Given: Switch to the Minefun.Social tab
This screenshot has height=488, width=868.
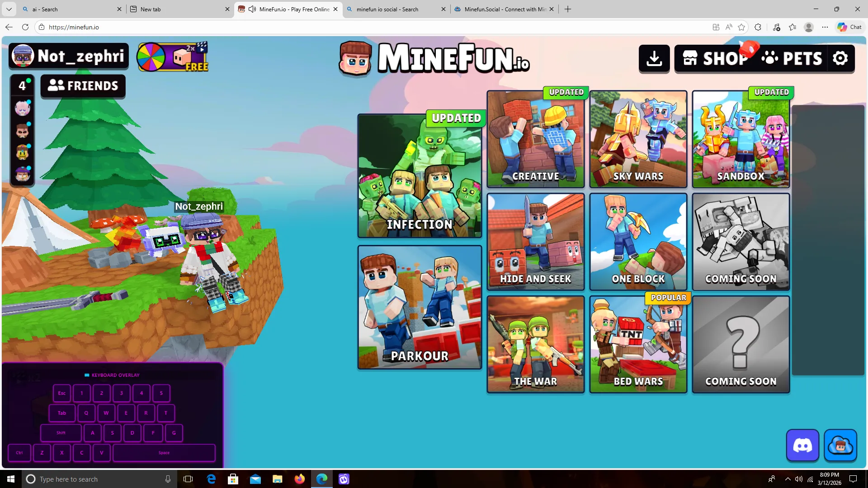Looking at the screenshot, I should (504, 9).
